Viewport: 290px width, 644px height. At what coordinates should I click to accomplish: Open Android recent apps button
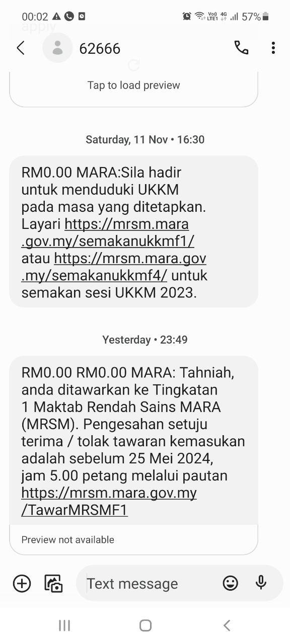tap(64, 625)
